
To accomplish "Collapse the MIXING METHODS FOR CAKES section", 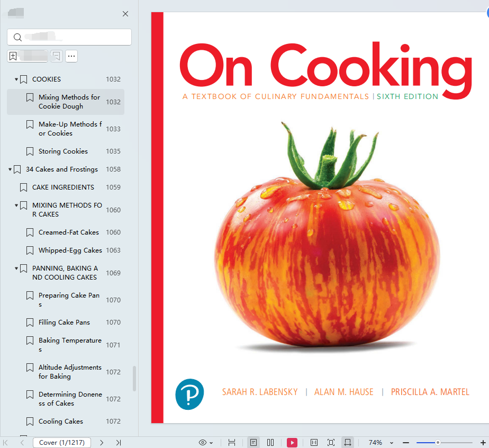I will pos(16,205).
